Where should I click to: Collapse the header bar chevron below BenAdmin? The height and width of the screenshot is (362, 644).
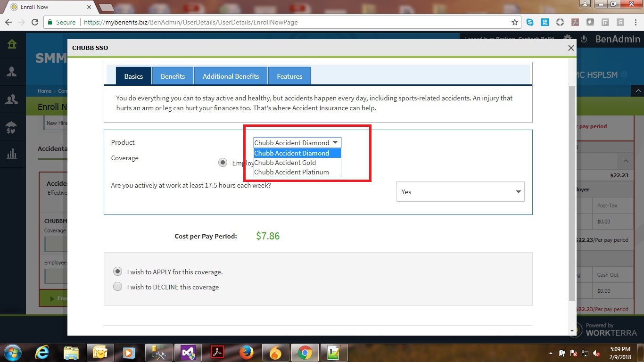638,90
